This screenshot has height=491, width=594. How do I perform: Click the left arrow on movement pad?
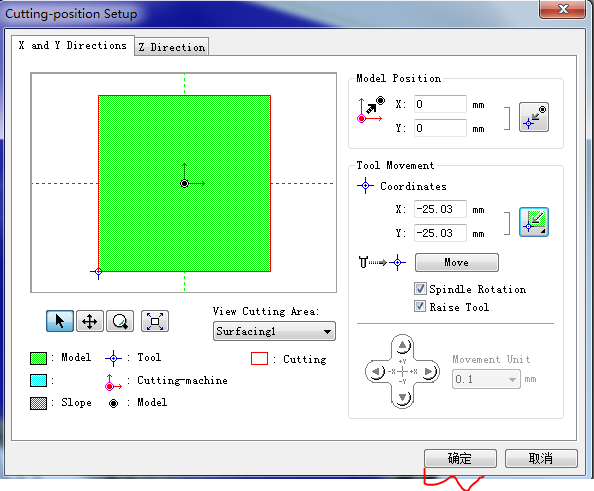[376, 371]
